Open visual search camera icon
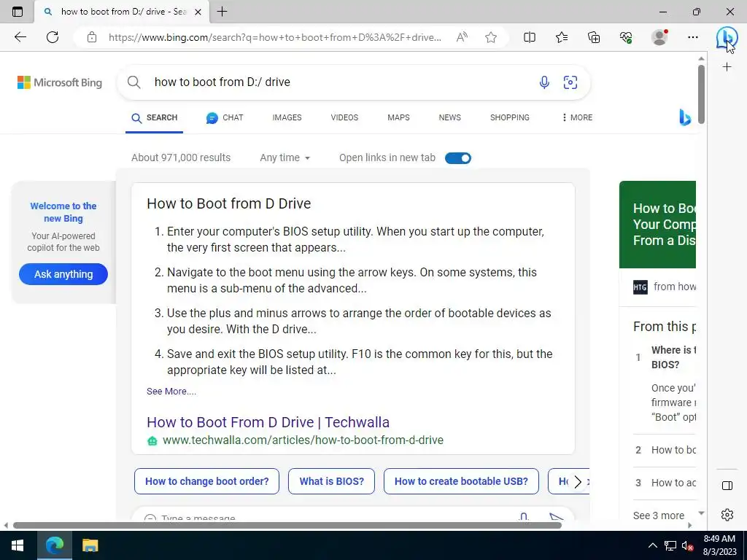Image resolution: width=747 pixels, height=560 pixels. [x=570, y=82]
